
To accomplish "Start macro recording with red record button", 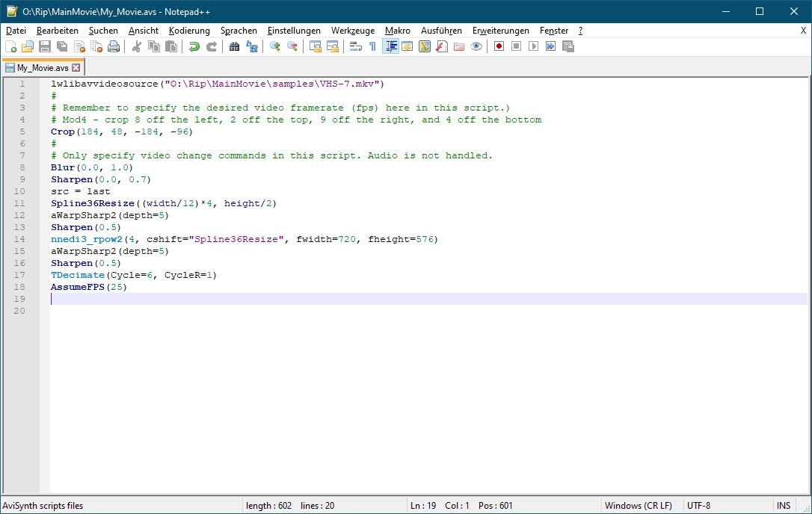I will (x=499, y=46).
